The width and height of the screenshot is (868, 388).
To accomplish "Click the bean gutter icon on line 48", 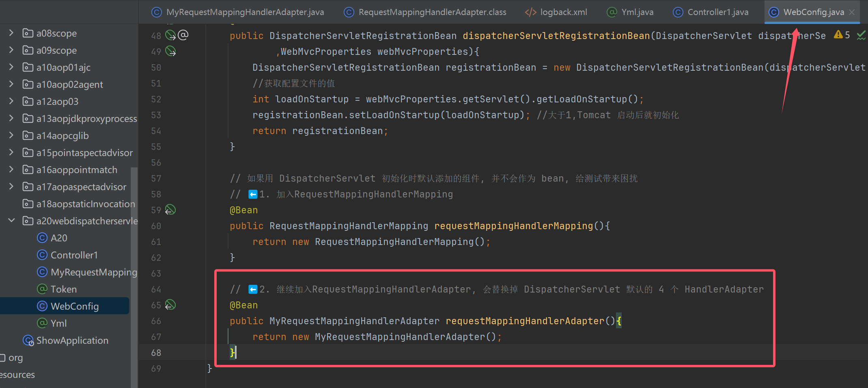I will coord(170,35).
